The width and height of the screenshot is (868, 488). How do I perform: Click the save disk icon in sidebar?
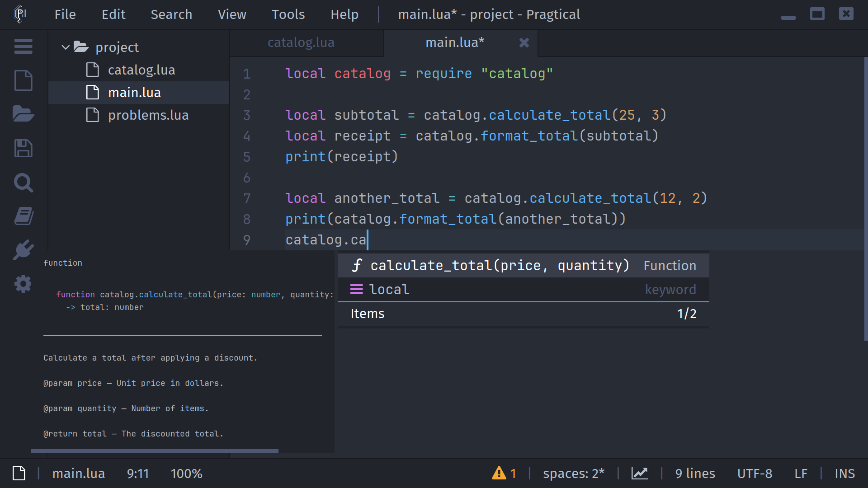pos(23,148)
